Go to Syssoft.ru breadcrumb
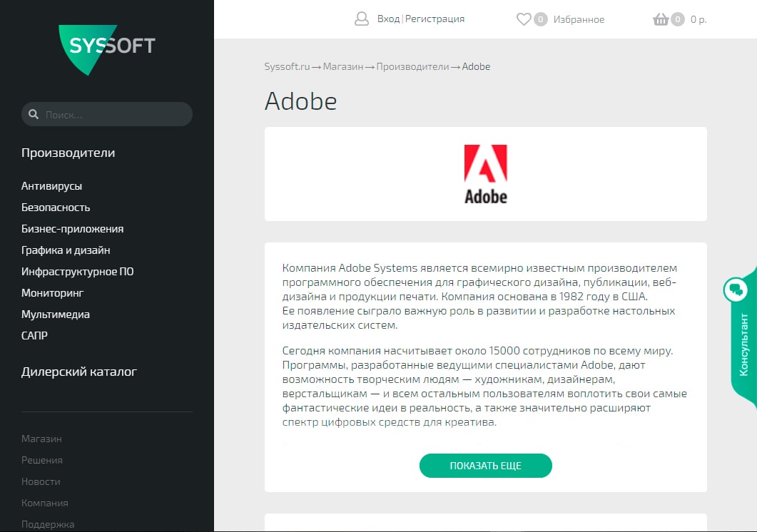Screen dimensions: 757x532 pyautogui.click(x=287, y=66)
